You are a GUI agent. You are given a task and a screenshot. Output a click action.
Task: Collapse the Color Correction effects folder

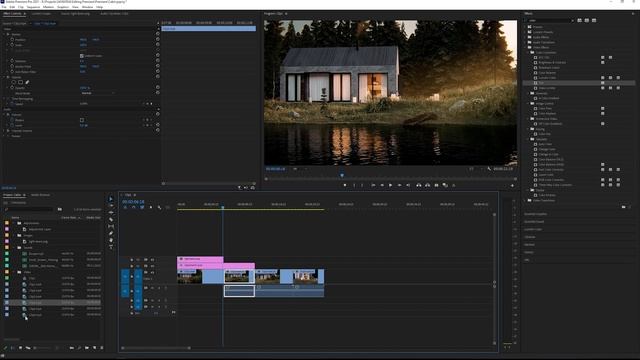(x=528, y=52)
